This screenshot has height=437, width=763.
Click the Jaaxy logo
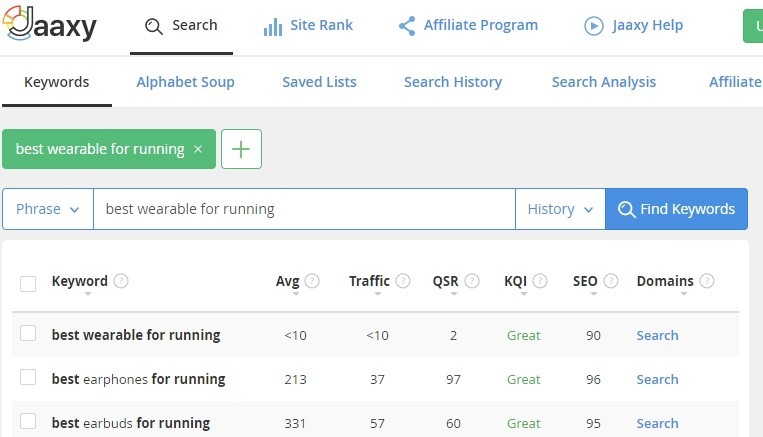(x=50, y=23)
